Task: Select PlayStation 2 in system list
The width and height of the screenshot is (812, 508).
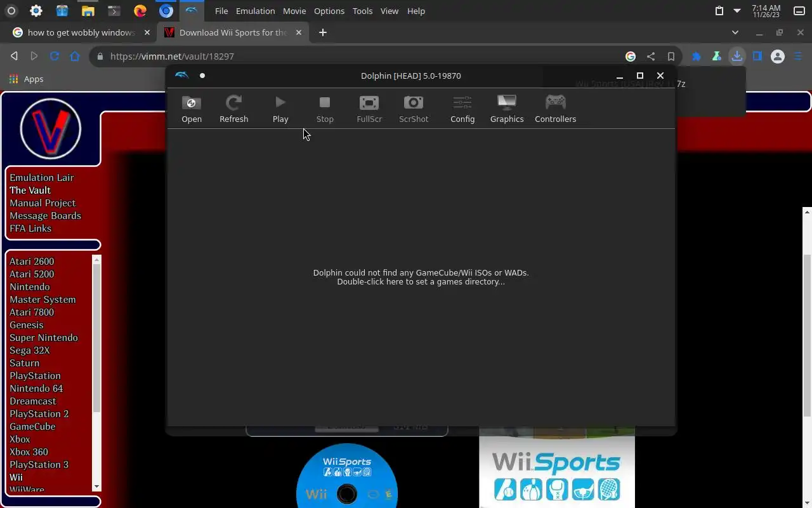Action: point(39,414)
